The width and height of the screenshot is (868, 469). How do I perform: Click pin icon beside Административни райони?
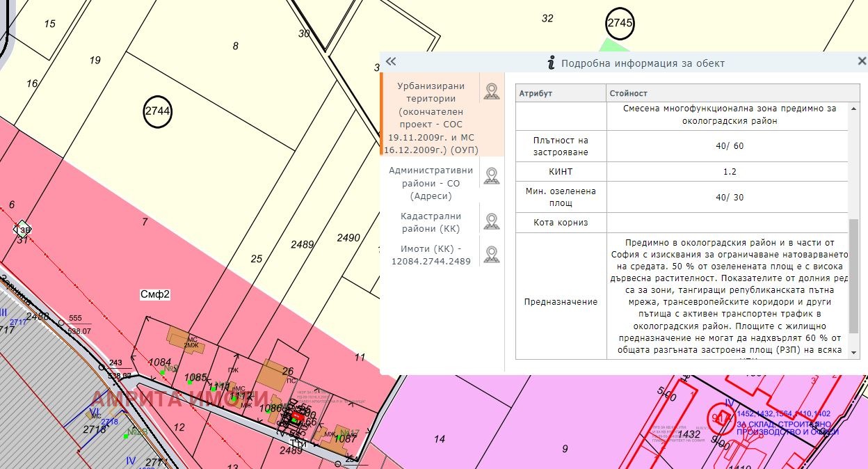tap(492, 176)
